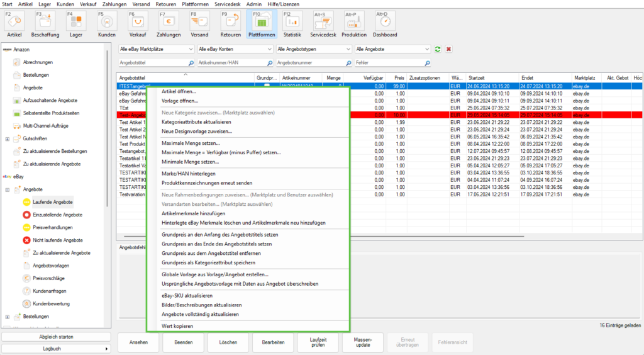Collapse the eBay Angebote tree node
Image resolution: width=644 pixels, height=355 pixels.
coord(7,189)
